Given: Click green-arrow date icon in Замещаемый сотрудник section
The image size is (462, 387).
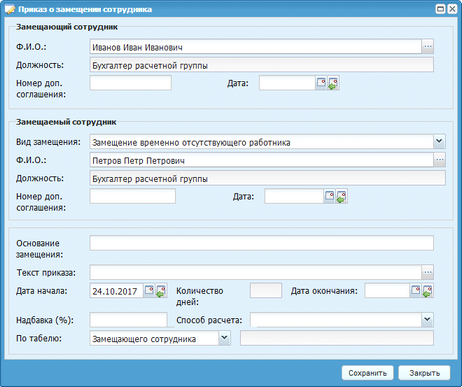Looking at the screenshot, I should point(341,196).
